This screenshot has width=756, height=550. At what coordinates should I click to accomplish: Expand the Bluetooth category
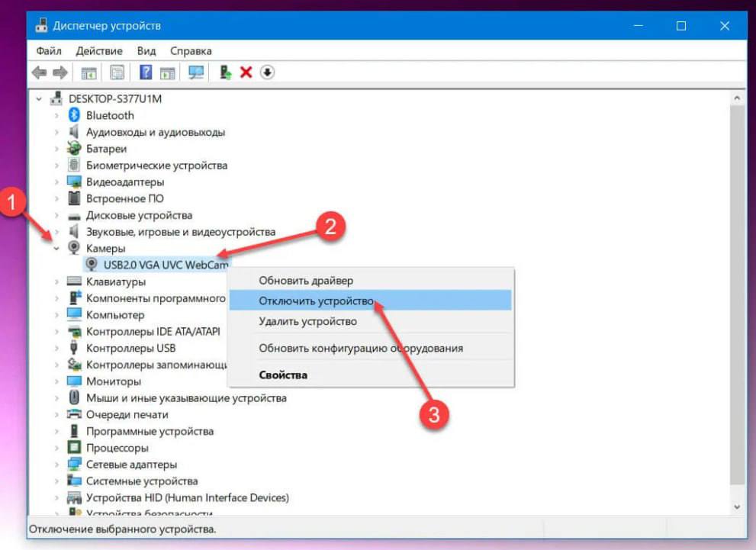[56, 116]
